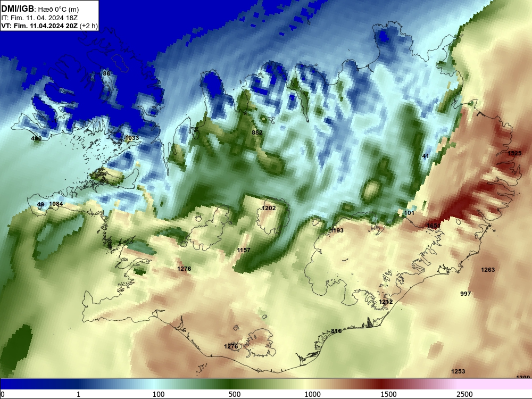
Task: Click the 86 height value on the map
Action: coord(106,73)
